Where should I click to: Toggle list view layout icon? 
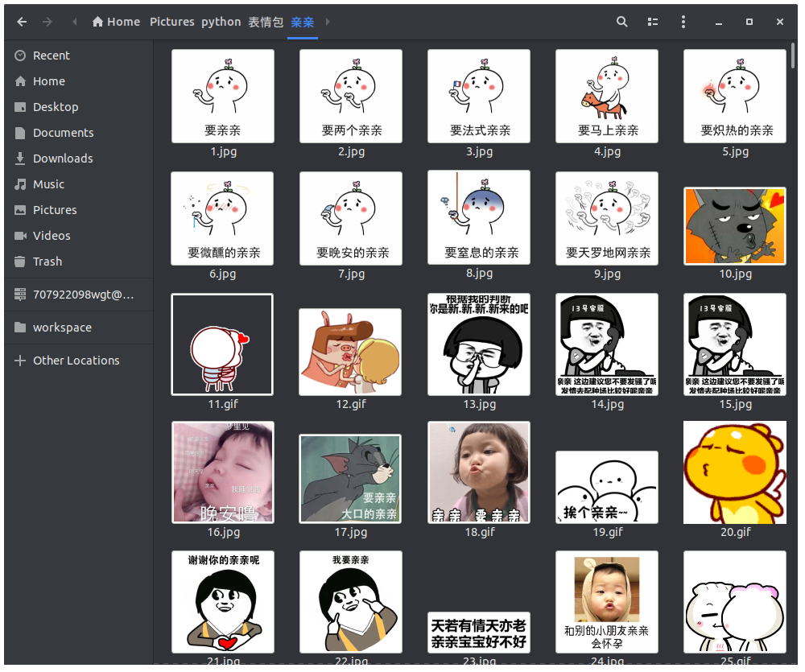point(653,22)
